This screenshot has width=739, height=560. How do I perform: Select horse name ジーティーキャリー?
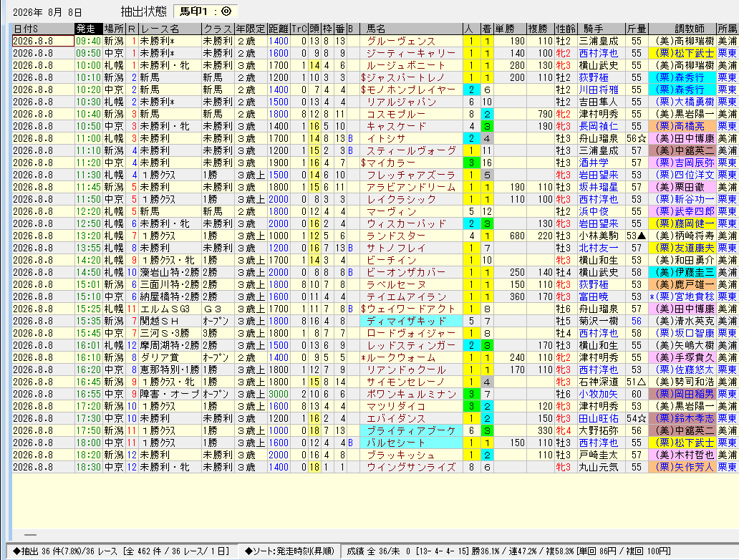point(411,53)
